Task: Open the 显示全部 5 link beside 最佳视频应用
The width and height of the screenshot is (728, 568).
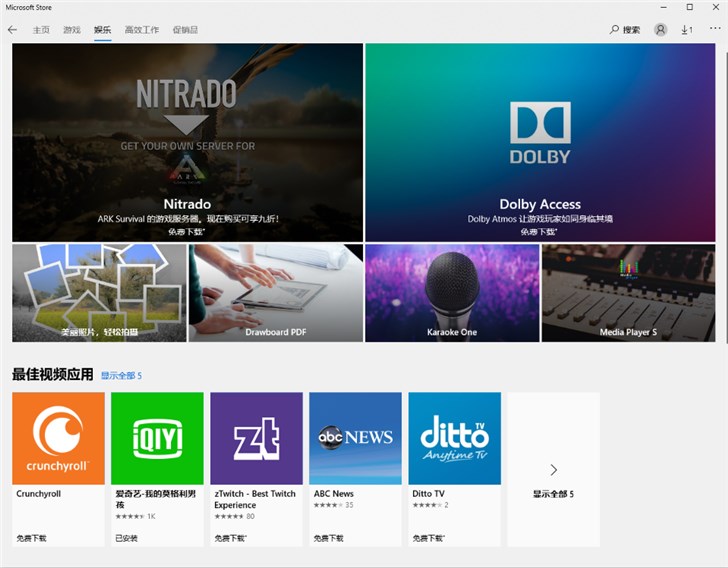Action: coord(121,375)
